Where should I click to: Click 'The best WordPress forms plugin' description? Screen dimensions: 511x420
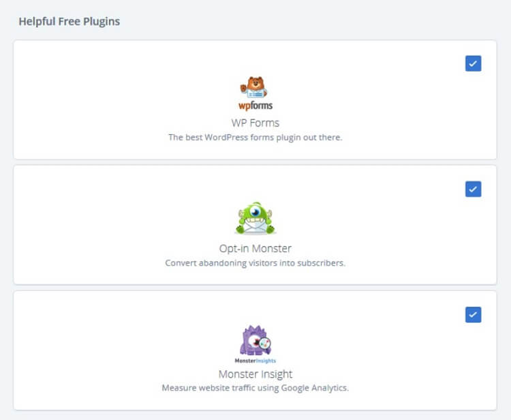[x=255, y=138]
